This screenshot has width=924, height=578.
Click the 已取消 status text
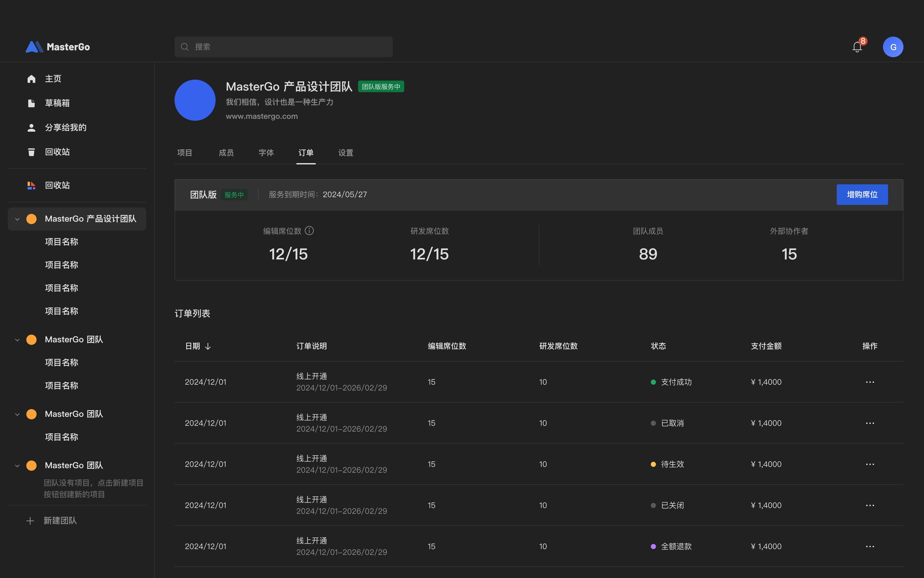tap(672, 423)
